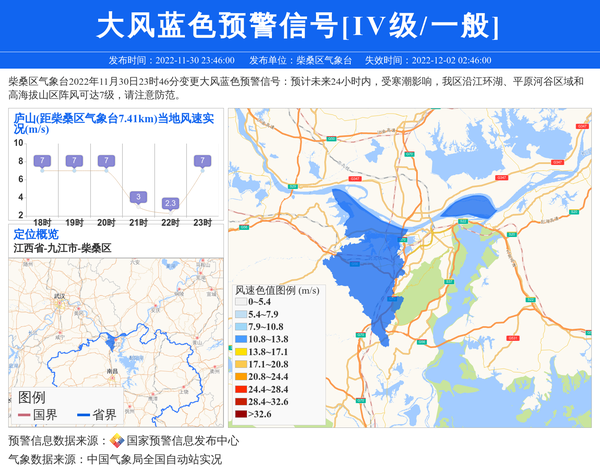The image size is (600, 471).
Task: Pick the 24.4~28.4 red legend swatch
Action: pos(240,389)
